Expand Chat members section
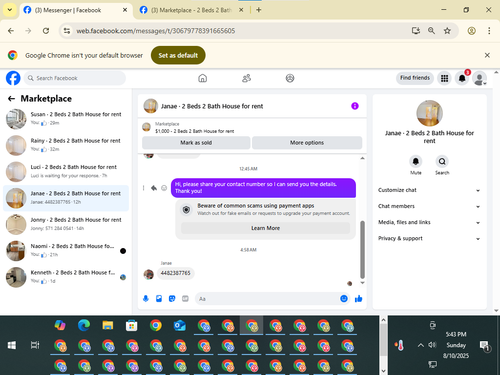Screen dimensions: 500x375 point(429,206)
